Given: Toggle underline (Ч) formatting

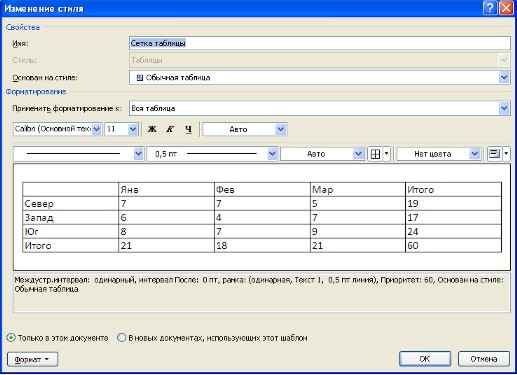Looking at the screenshot, I should (188, 129).
